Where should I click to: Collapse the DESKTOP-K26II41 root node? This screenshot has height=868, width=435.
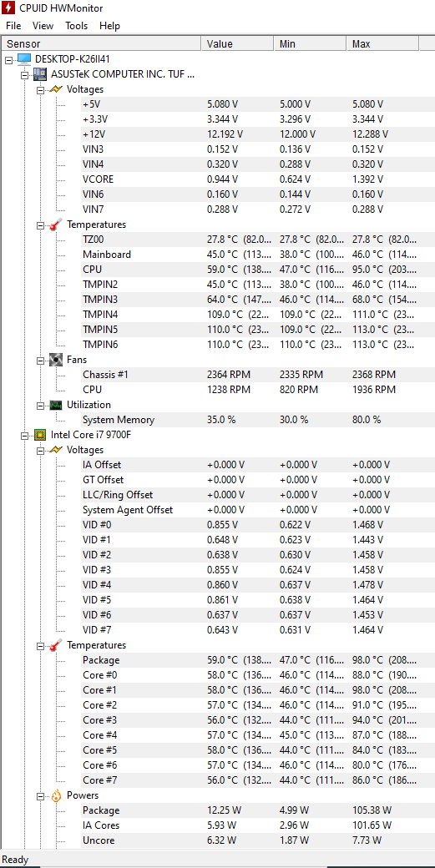pyautogui.click(x=8, y=59)
